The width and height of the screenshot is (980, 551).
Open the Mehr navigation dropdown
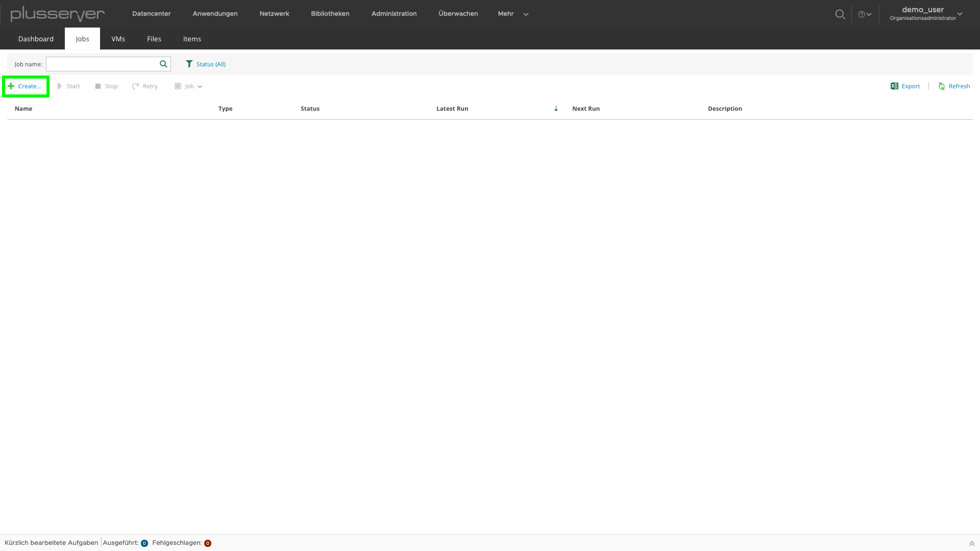pos(512,13)
